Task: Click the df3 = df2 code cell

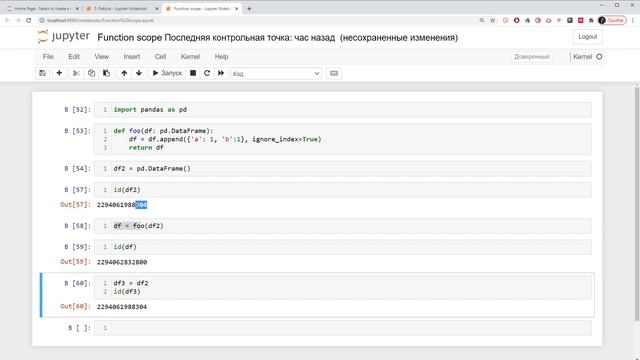Action: click(x=342, y=287)
